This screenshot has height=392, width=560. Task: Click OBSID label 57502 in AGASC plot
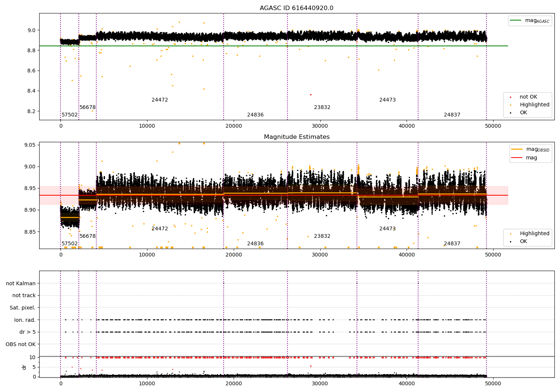pyautogui.click(x=70, y=115)
